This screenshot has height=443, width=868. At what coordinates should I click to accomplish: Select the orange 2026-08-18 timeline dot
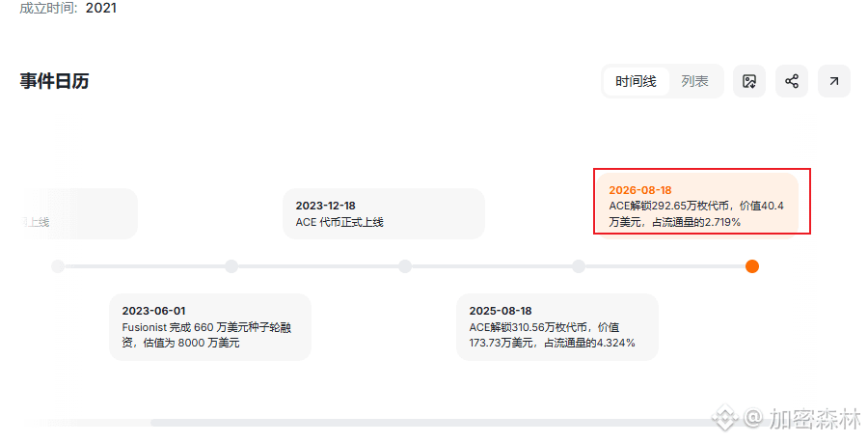(x=751, y=266)
